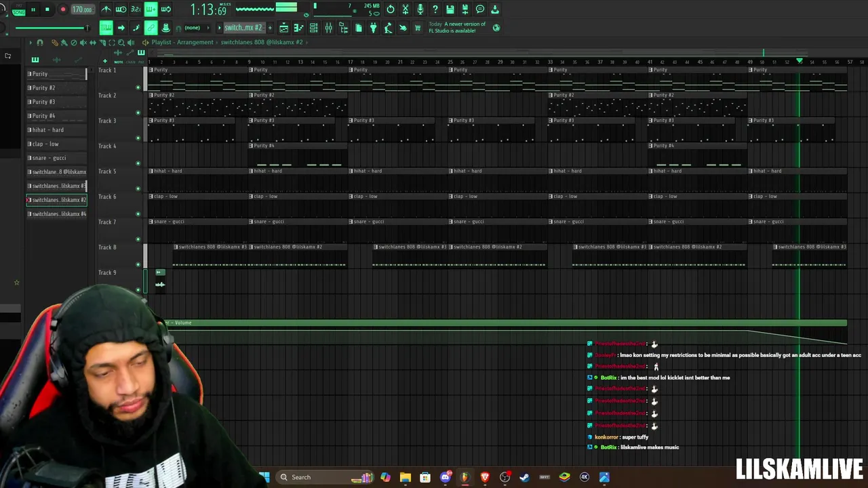
Task: Select the playback speaker tool
Action: (130, 43)
